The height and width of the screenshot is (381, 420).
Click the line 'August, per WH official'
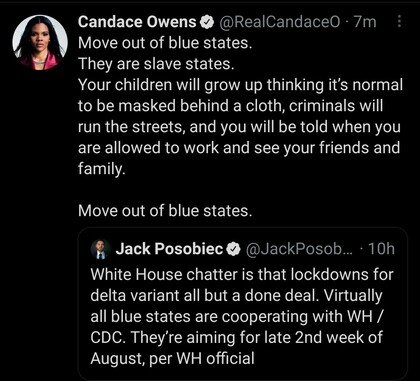coord(172,359)
